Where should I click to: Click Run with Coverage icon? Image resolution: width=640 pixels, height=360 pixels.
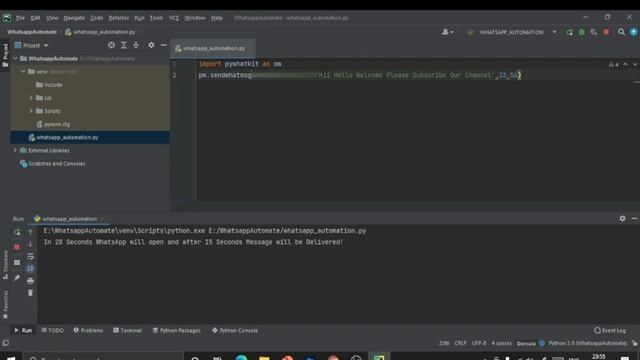click(594, 32)
